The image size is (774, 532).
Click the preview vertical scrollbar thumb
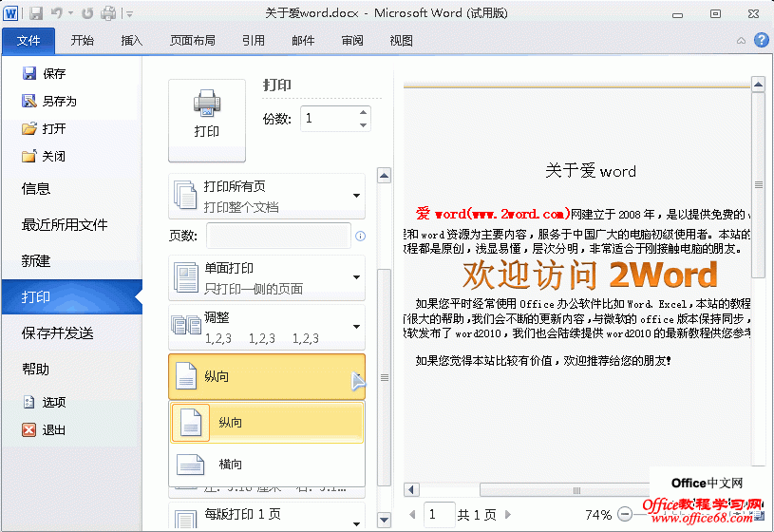(x=758, y=185)
